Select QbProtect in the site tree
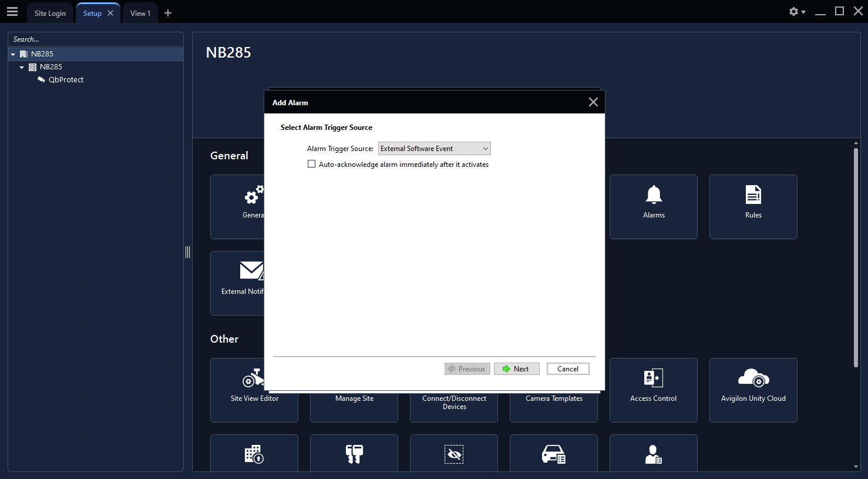Screen dimensions: 868x479 [x=66, y=80]
